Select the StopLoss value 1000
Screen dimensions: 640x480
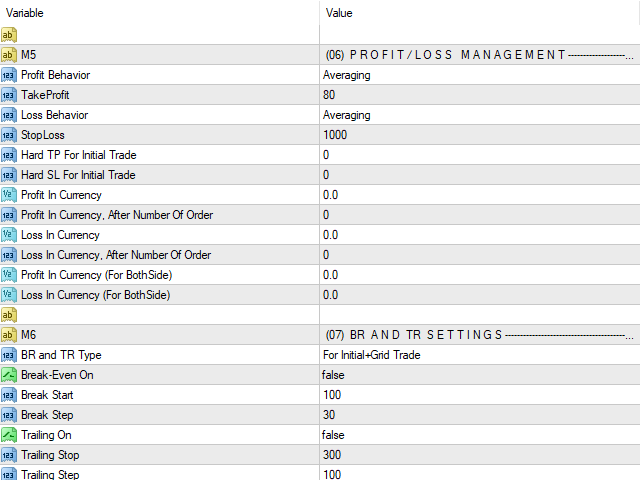coord(480,135)
